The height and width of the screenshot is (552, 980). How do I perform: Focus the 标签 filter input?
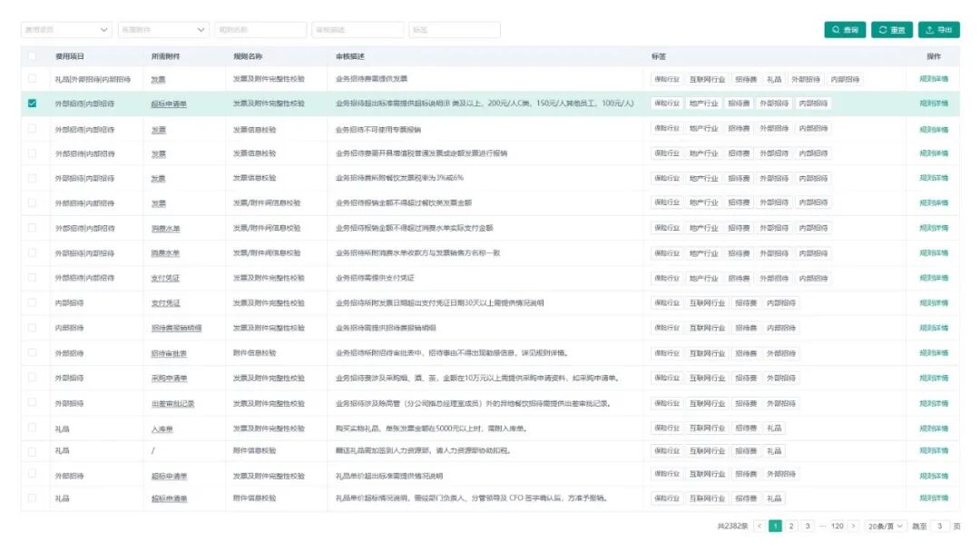(x=455, y=29)
